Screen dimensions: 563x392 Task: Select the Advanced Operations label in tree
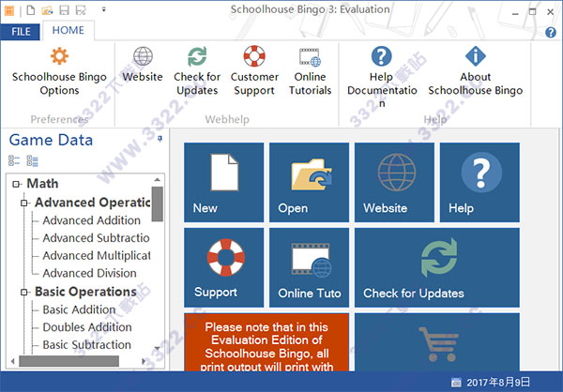click(x=93, y=203)
